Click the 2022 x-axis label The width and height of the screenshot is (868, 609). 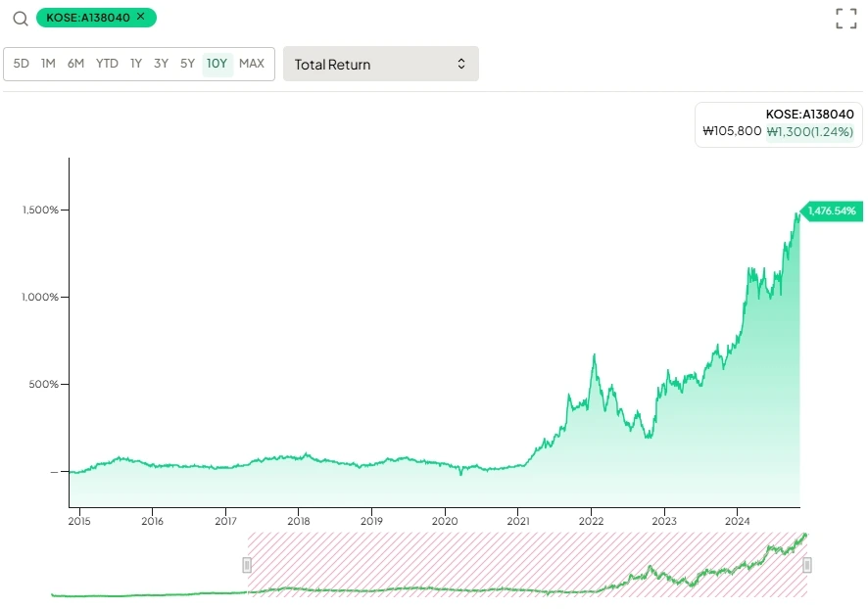[591, 521]
